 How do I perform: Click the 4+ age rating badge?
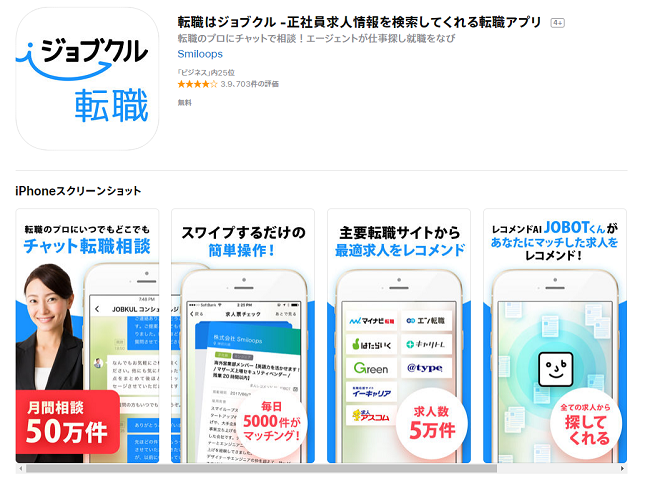click(x=558, y=23)
